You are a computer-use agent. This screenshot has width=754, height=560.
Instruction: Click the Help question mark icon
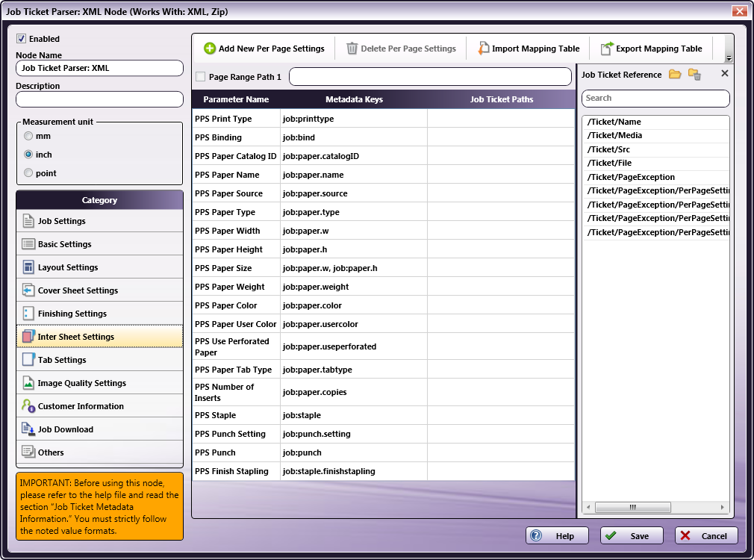[536, 535]
